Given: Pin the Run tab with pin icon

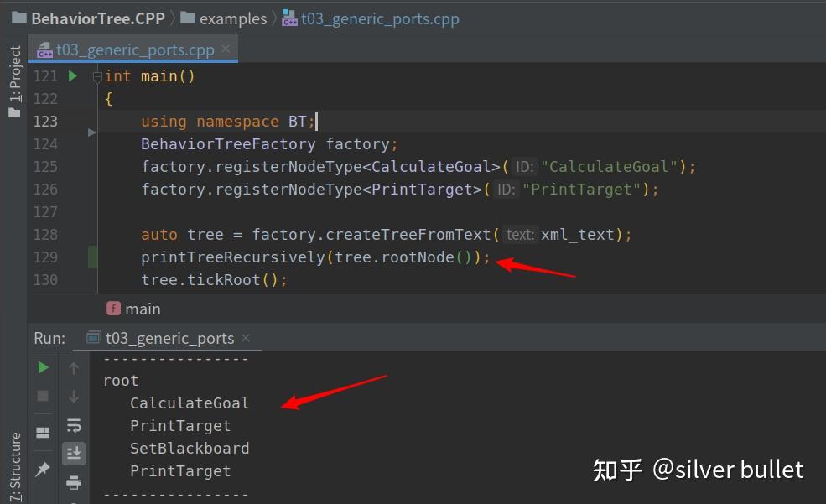Looking at the screenshot, I should 43,470.
